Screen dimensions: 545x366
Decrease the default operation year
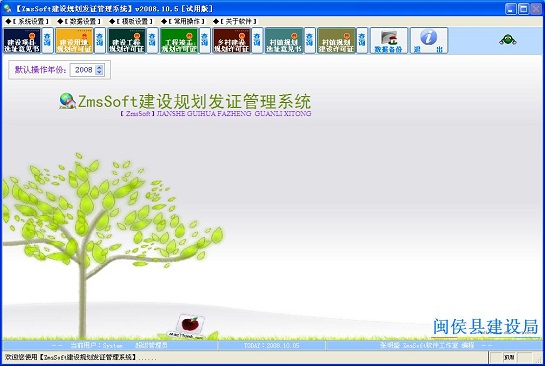[x=99, y=72]
